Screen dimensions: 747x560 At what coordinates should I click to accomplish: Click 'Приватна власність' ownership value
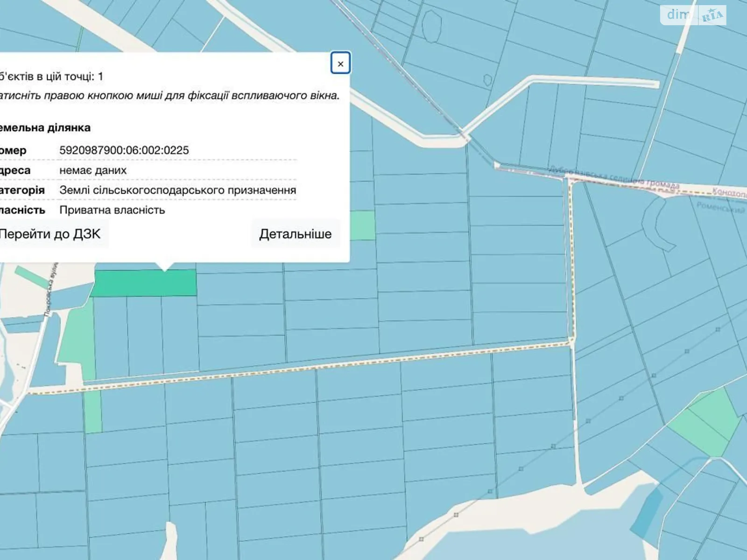pyautogui.click(x=112, y=210)
